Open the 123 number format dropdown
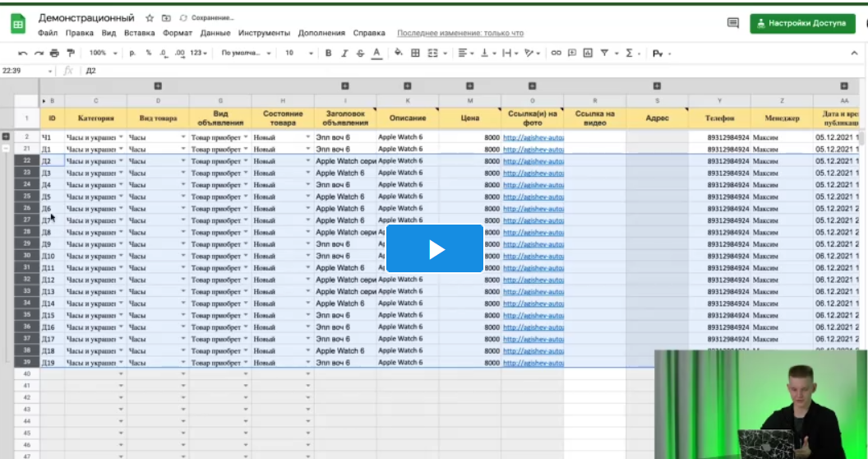Viewport: 868px width, 459px height. [198, 53]
